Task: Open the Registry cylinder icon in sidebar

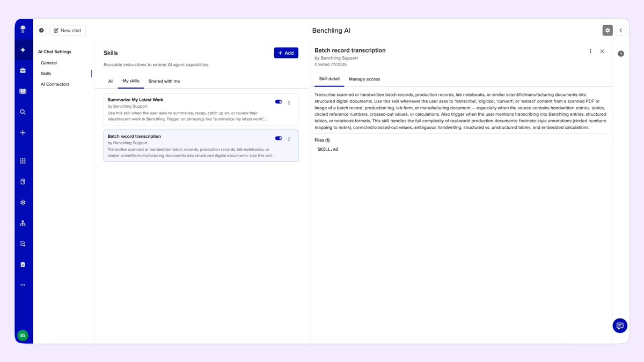Action: tap(23, 182)
